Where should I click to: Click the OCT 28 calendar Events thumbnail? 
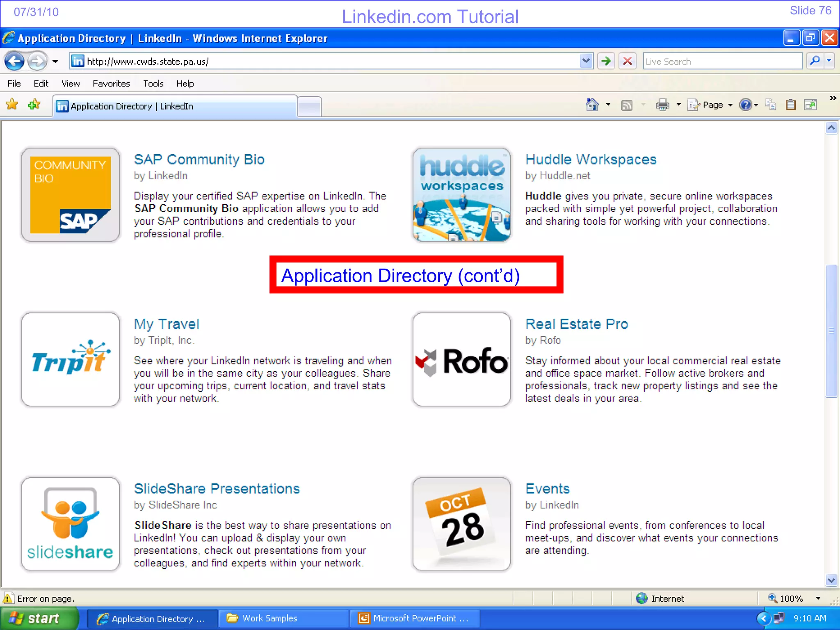pos(462,524)
